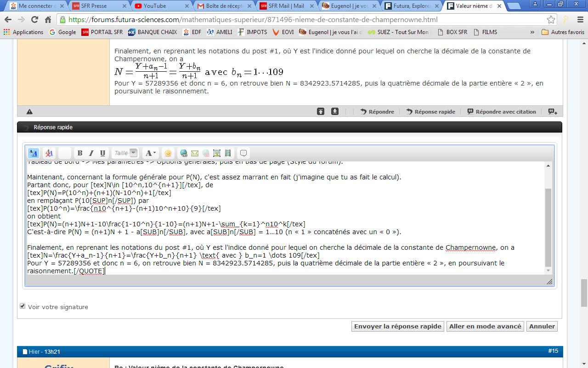The height and width of the screenshot is (368, 588).
Task: Report the post with the warning triangle icon
Action: click(x=29, y=111)
